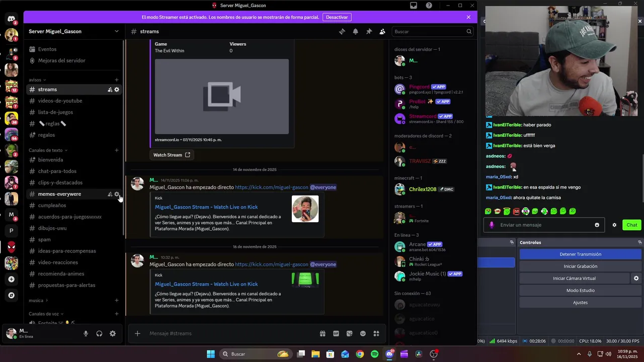Deafen with headphones icon in user panel
Viewport: 644px width, 362px height.
tap(99, 333)
